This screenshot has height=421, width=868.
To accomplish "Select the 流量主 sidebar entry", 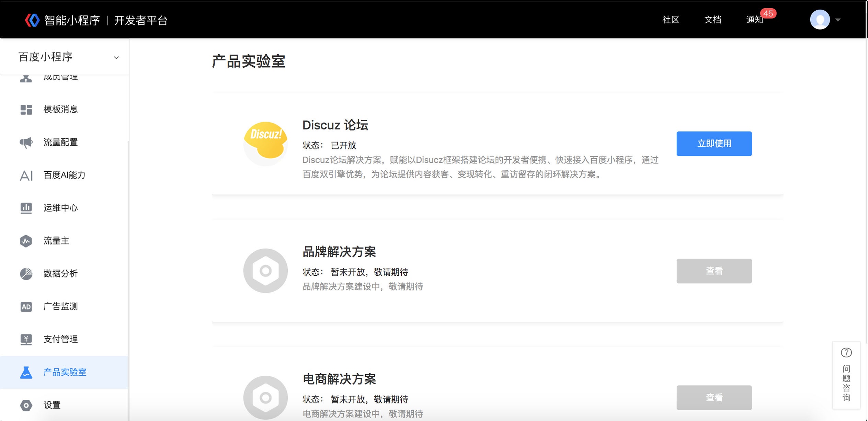I will point(65,241).
